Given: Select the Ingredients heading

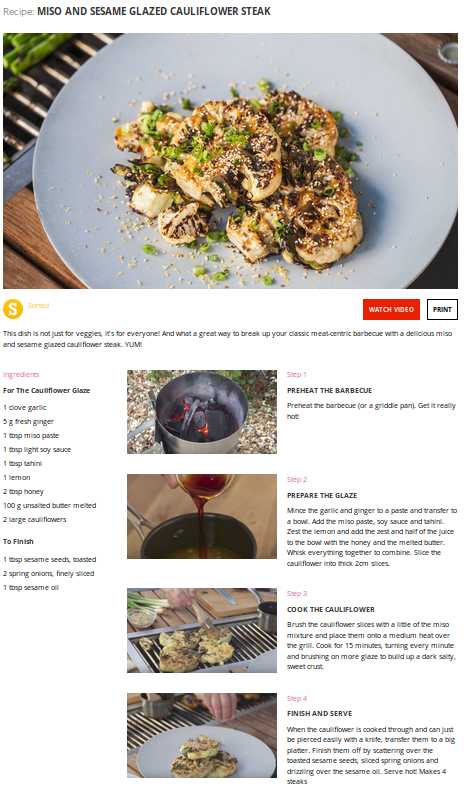Looking at the screenshot, I should pos(21,374).
